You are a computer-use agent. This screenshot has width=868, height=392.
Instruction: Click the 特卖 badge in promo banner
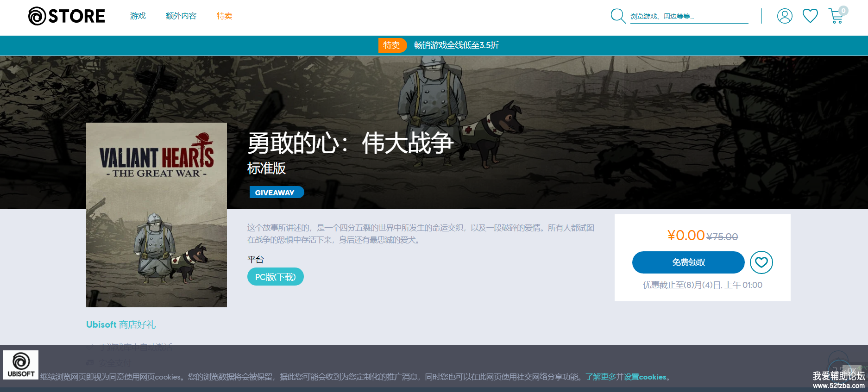392,45
